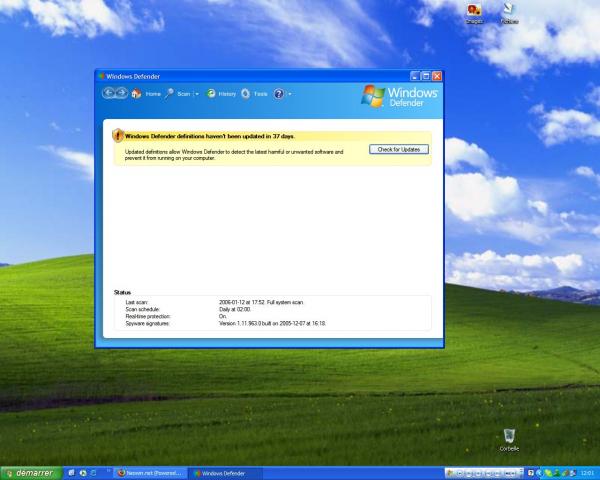Open the Tools page
This screenshot has width=600, height=480.
pyautogui.click(x=254, y=94)
